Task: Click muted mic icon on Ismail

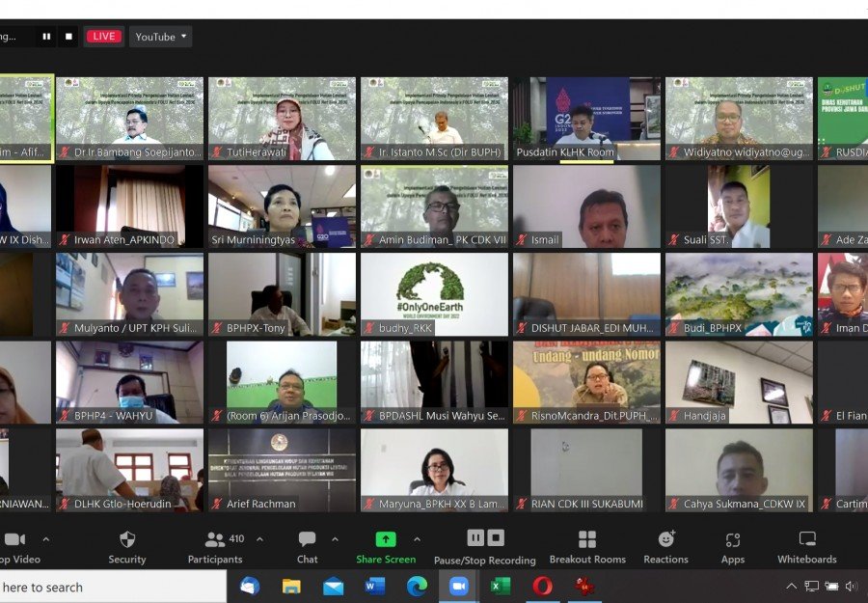Action: (522, 240)
